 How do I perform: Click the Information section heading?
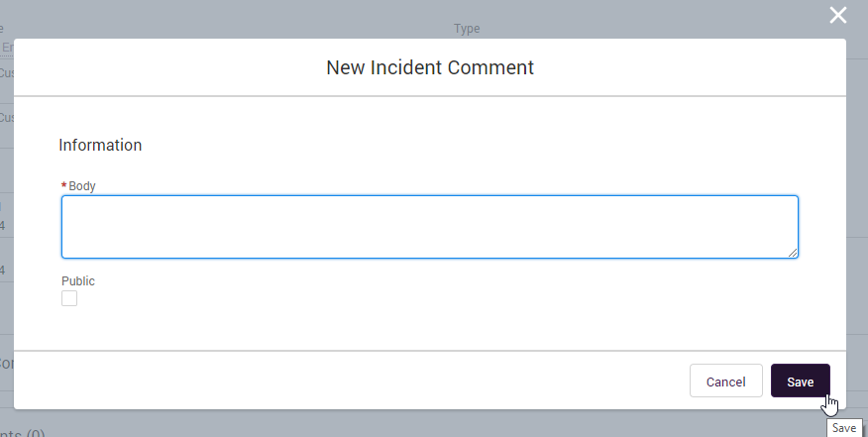(100, 145)
